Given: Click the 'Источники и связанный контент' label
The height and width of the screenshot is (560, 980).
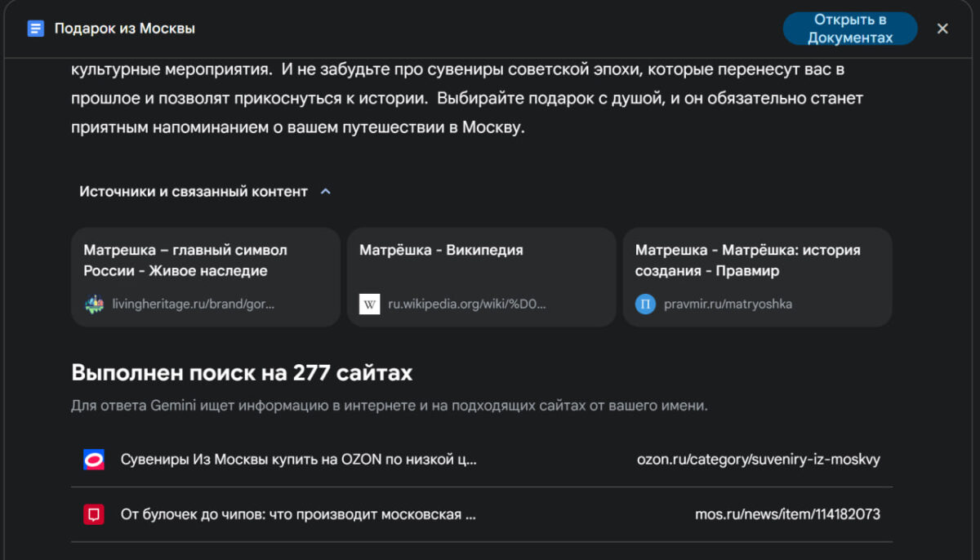Looking at the screenshot, I should pyautogui.click(x=193, y=192).
